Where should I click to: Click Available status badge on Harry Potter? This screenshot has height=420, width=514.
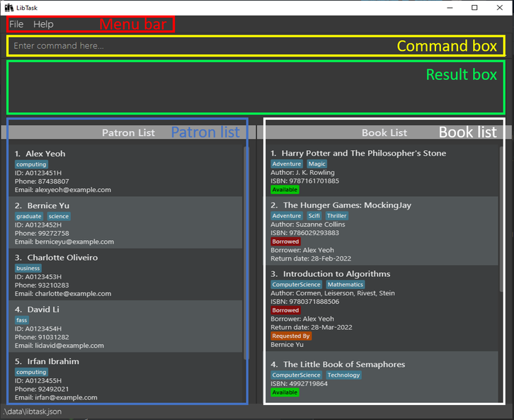(285, 190)
